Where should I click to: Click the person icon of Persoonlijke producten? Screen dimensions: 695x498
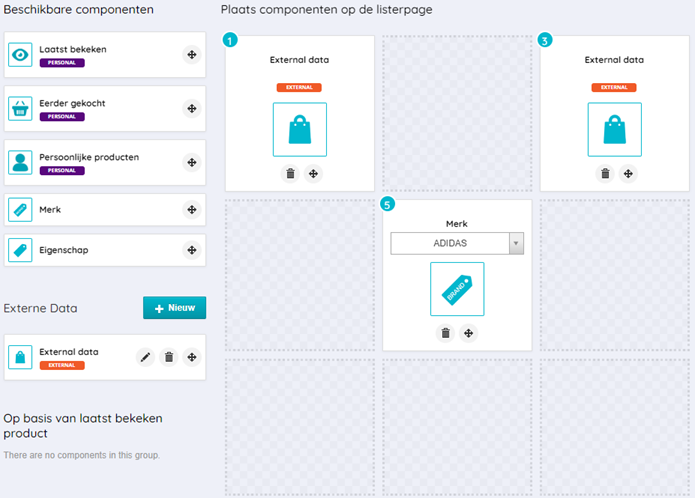[x=20, y=163]
